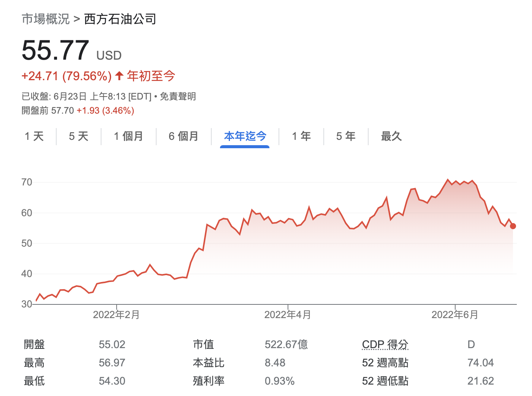The width and height of the screenshot is (532, 396).
Task: Click the 2022年4月 axis label
Action: pos(288,315)
